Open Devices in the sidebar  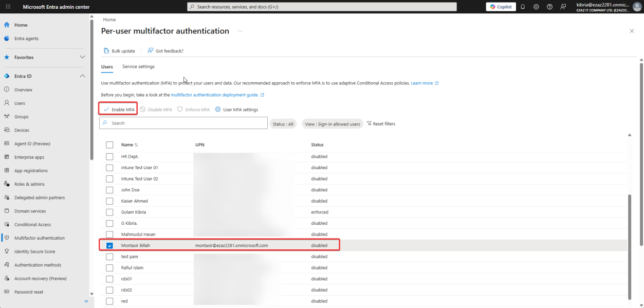click(x=22, y=130)
